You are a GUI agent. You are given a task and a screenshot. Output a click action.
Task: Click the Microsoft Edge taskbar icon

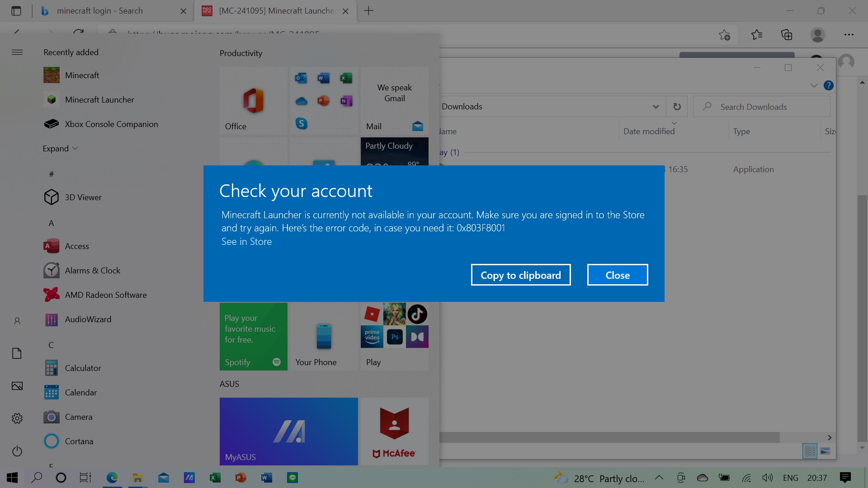click(112, 478)
